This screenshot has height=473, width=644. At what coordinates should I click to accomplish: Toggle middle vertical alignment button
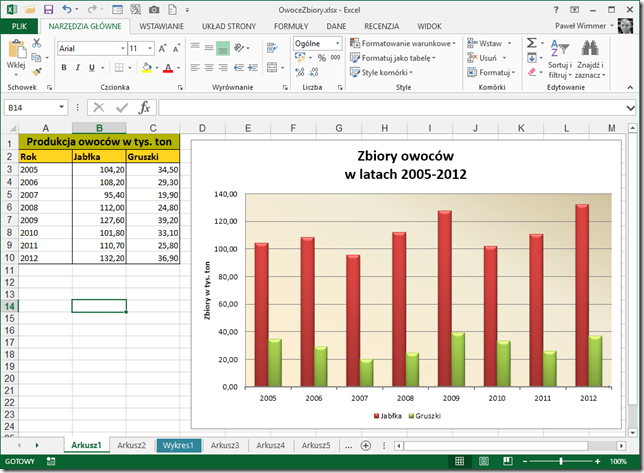[209, 48]
